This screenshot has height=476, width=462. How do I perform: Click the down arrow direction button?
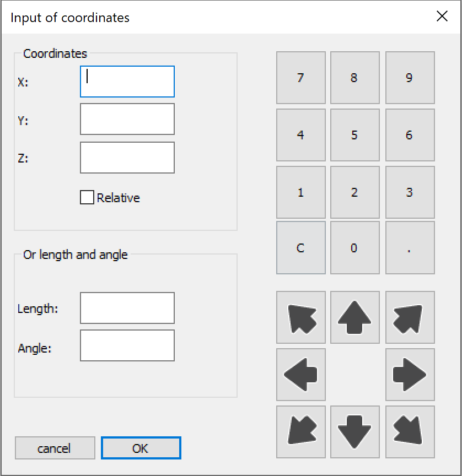coord(354,432)
